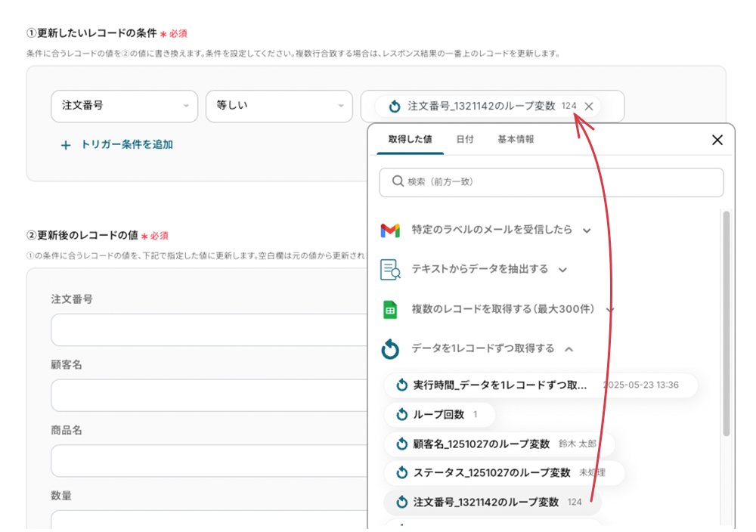Image resolution: width=756 pixels, height=532 pixels.
Task: Switch to the 日付 tab
Action: 465,140
